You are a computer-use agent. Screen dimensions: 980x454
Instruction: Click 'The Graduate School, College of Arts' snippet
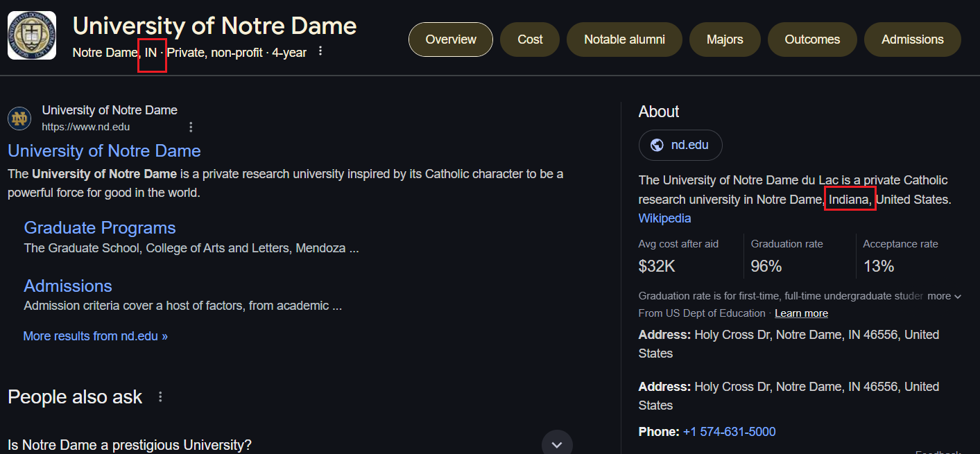click(x=191, y=248)
